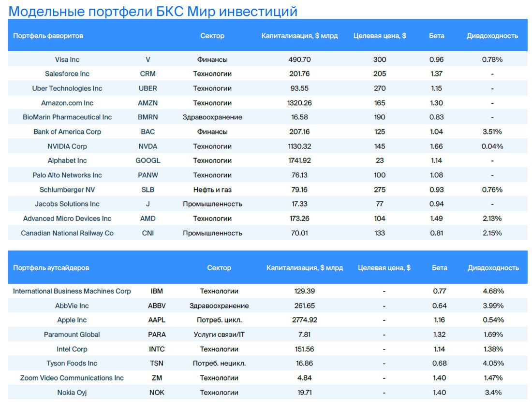Select the CRM ticker cell
The width and height of the screenshot is (532, 408).
coord(148,73)
